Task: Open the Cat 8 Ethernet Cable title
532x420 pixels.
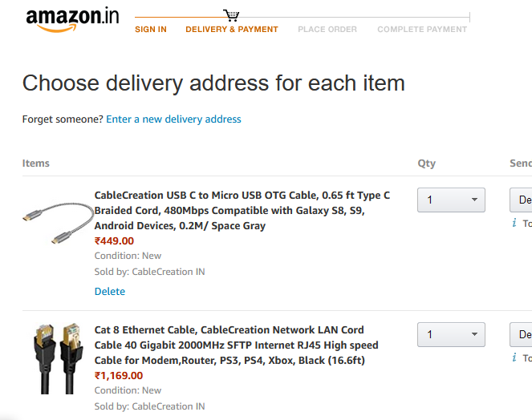Action: click(x=236, y=345)
